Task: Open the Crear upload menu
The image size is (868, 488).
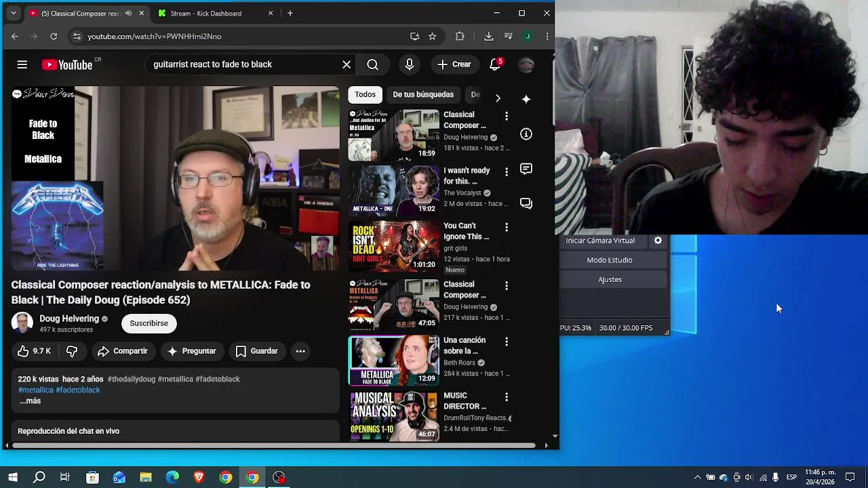Action: (x=454, y=64)
